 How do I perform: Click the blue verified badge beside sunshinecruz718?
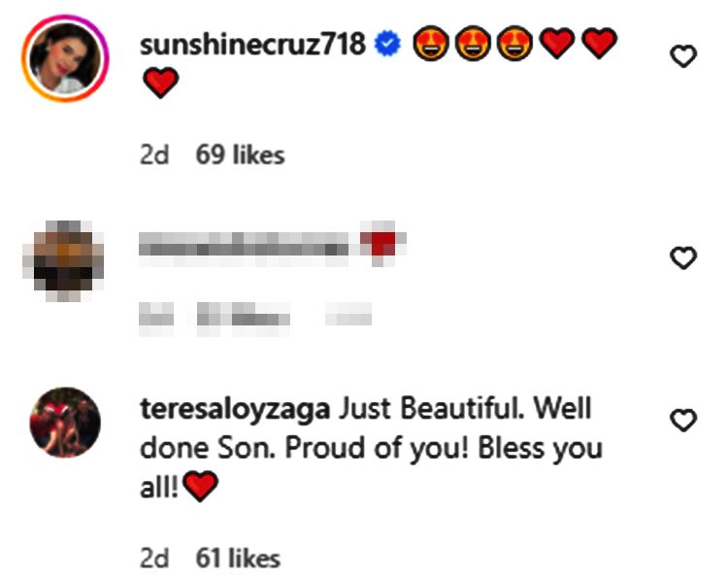386,44
